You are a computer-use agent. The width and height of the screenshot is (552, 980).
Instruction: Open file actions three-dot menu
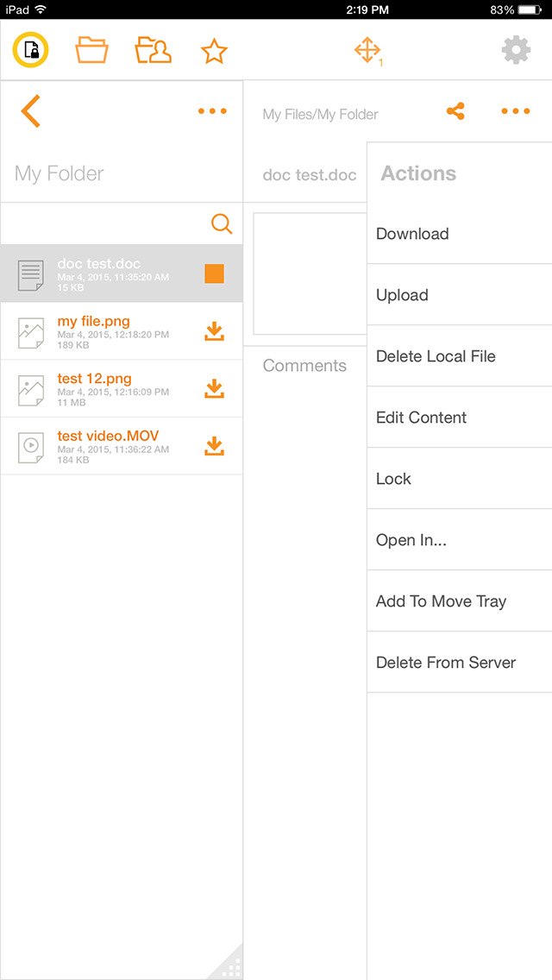tap(515, 111)
